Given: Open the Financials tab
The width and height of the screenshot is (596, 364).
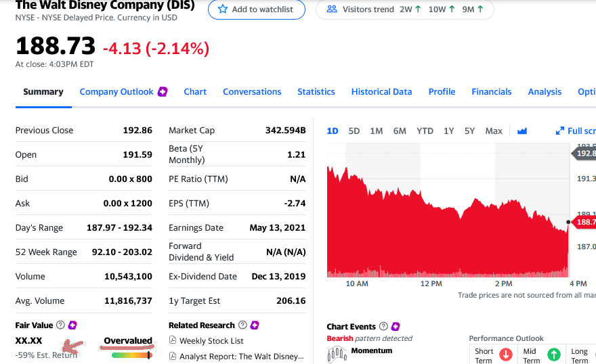Looking at the screenshot, I should click(492, 92).
